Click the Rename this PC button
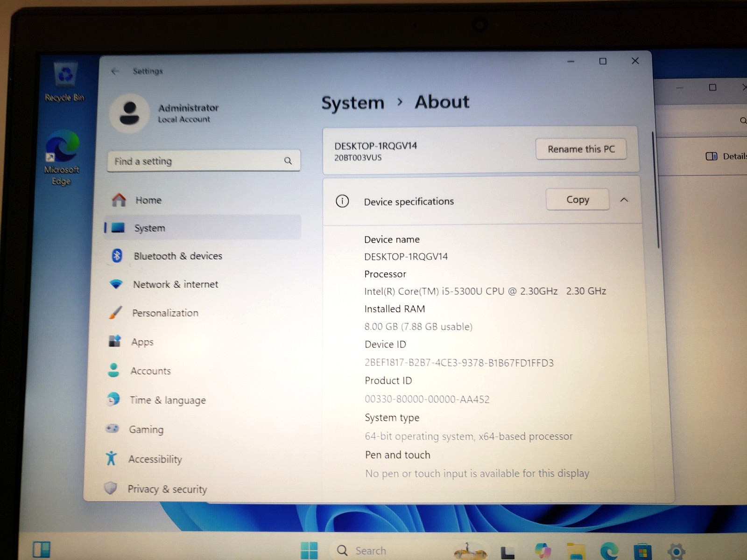Screen dimensions: 747x560 pos(581,149)
